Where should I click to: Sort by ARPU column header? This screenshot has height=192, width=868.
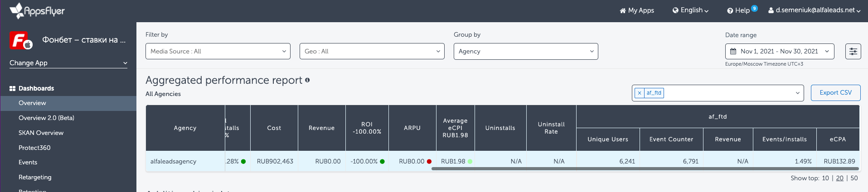(x=412, y=128)
